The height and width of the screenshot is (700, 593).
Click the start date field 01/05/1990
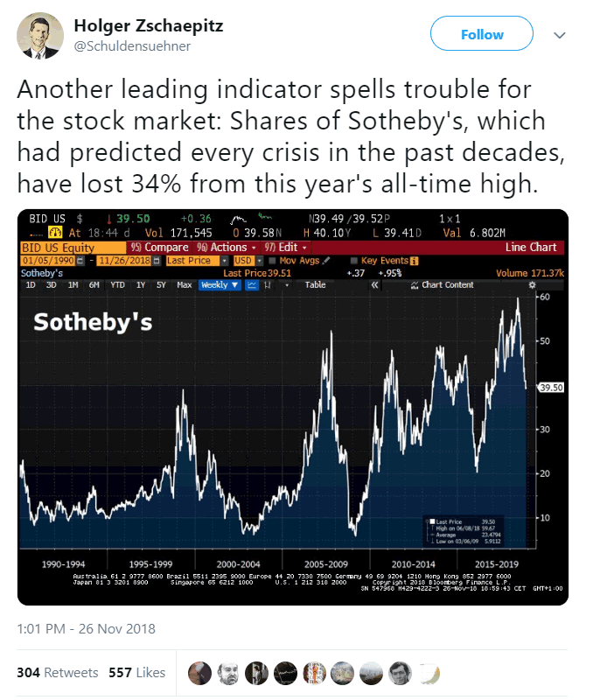(46, 260)
